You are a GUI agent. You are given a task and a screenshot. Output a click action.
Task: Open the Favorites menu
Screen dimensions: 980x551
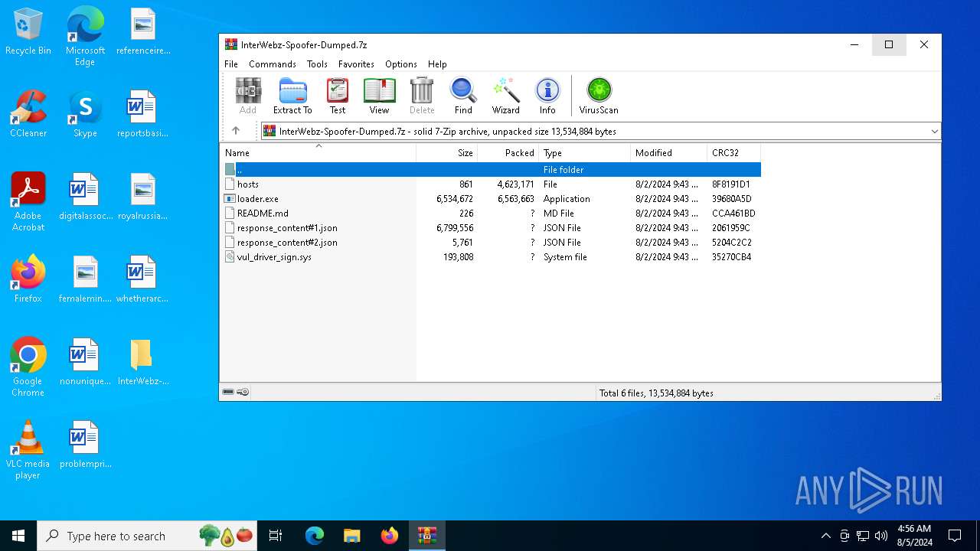click(x=356, y=64)
